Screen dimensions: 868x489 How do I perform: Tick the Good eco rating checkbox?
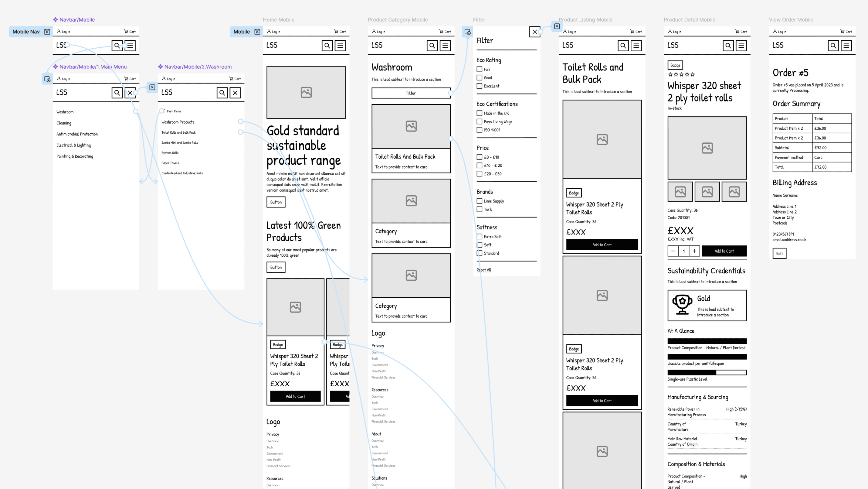[x=480, y=78]
